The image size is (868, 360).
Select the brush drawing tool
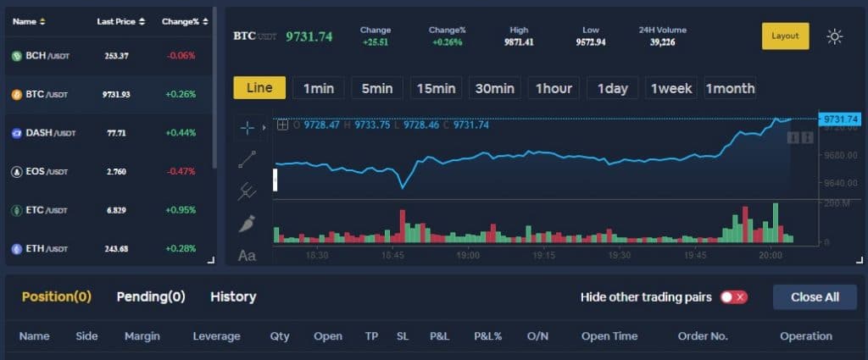click(247, 224)
